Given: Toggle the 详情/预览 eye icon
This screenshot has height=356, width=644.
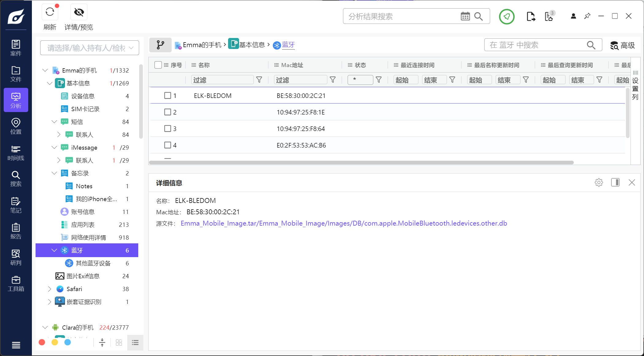Looking at the screenshot, I should 79,12.
